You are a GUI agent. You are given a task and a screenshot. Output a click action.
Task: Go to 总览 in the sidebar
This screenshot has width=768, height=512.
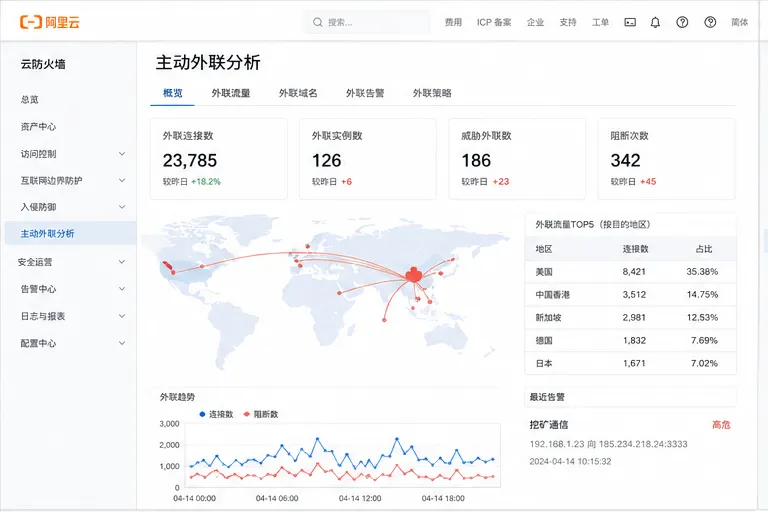tap(29, 99)
